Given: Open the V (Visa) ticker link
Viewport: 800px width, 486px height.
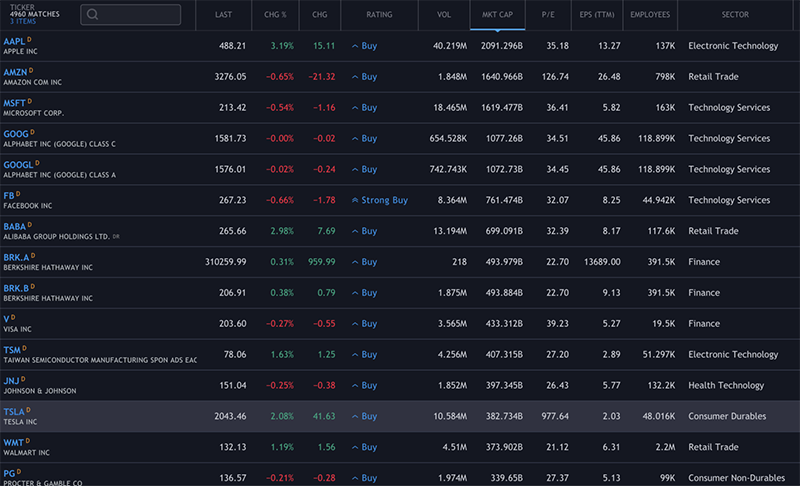Looking at the screenshot, I should pos(6,319).
